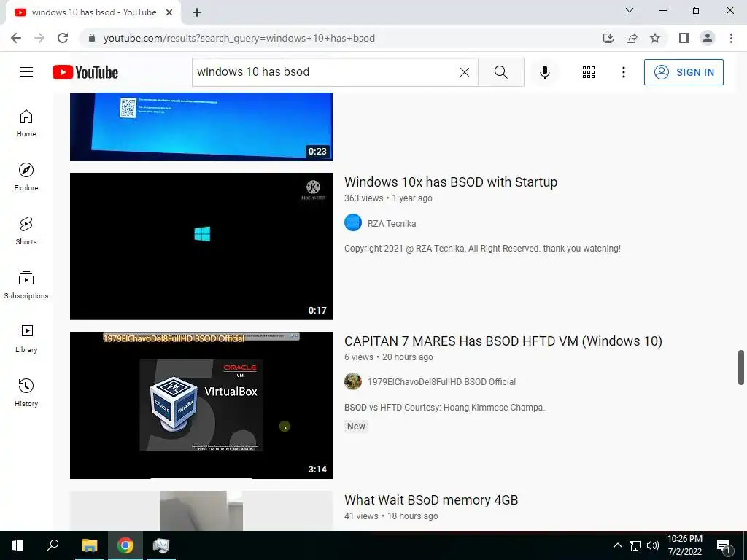
Task: Open volume control tray icon
Action: 653,545
